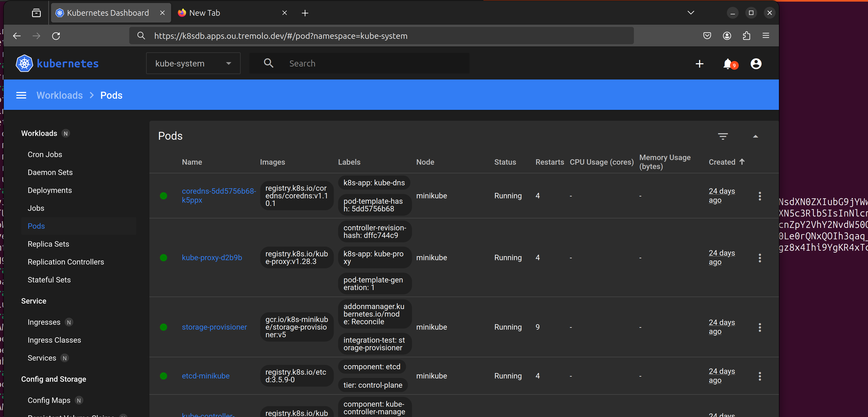Screen dimensions: 868x417
Task: Switch to the New Tab tab
Action: pos(205,13)
